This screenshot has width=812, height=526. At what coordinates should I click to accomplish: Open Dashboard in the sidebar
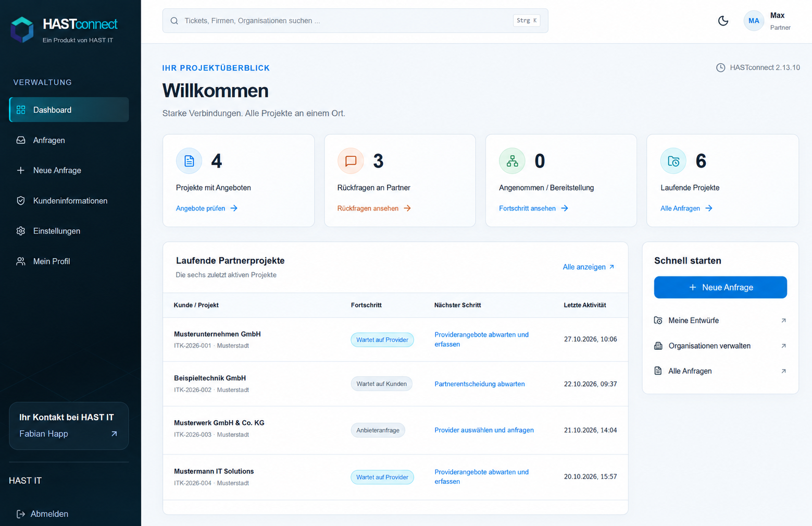click(x=69, y=109)
